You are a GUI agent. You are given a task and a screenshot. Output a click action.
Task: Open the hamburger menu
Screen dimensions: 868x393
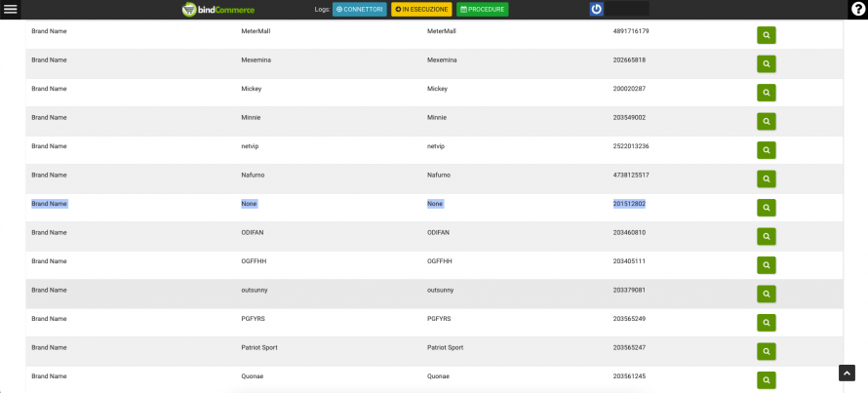[11, 9]
